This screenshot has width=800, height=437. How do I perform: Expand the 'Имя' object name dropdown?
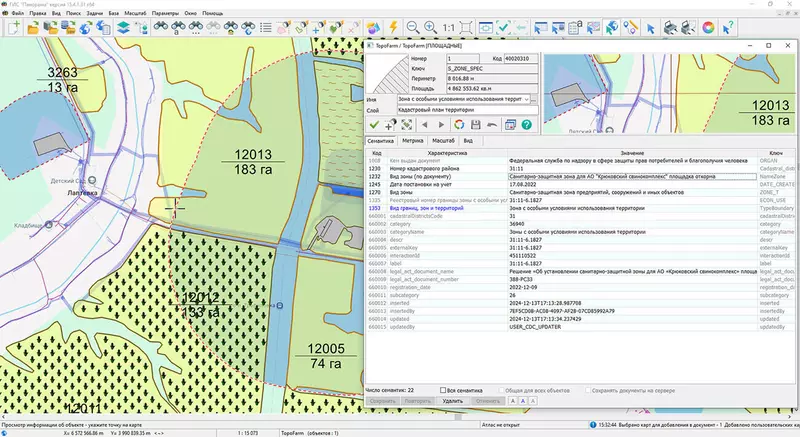click(526, 100)
